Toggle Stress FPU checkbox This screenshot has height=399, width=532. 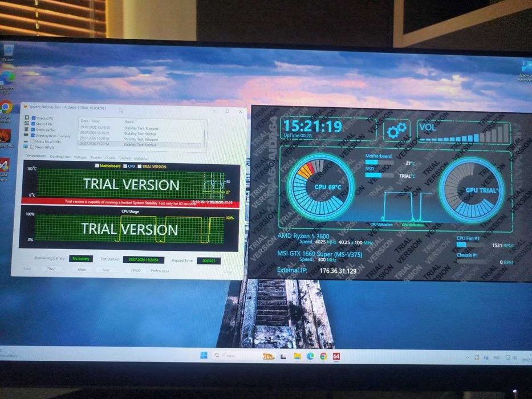coord(34,124)
